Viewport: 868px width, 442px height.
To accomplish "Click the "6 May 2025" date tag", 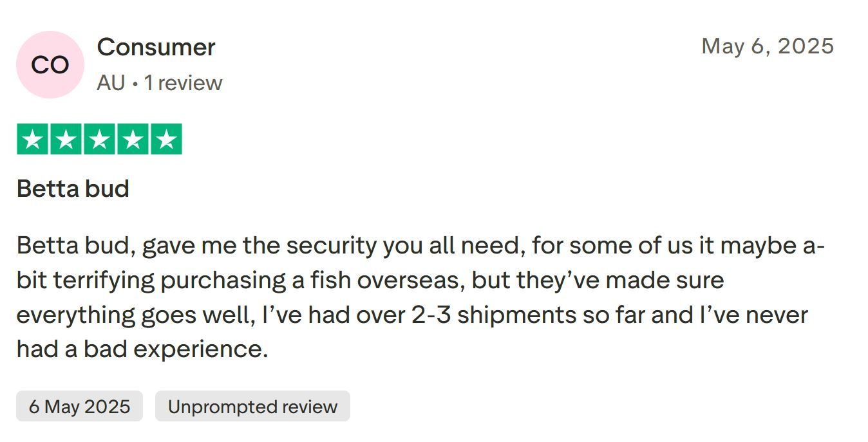I will click(x=79, y=407).
